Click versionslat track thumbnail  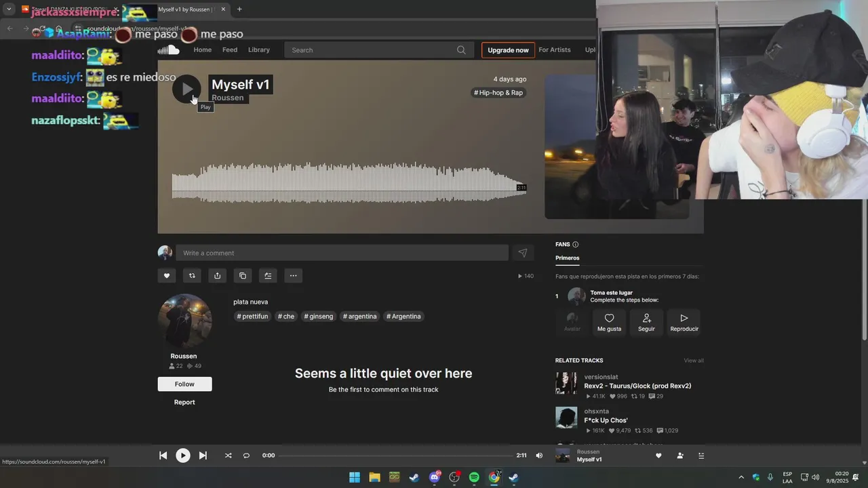[x=566, y=383]
